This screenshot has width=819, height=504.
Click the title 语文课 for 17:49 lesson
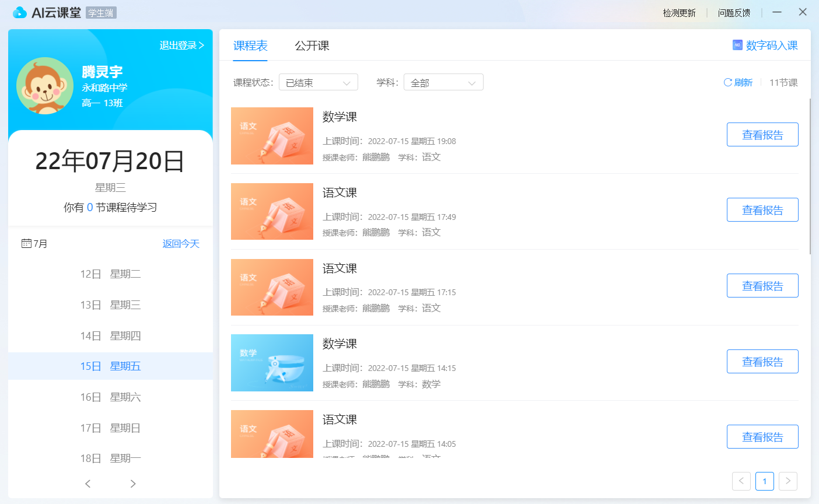pos(339,192)
